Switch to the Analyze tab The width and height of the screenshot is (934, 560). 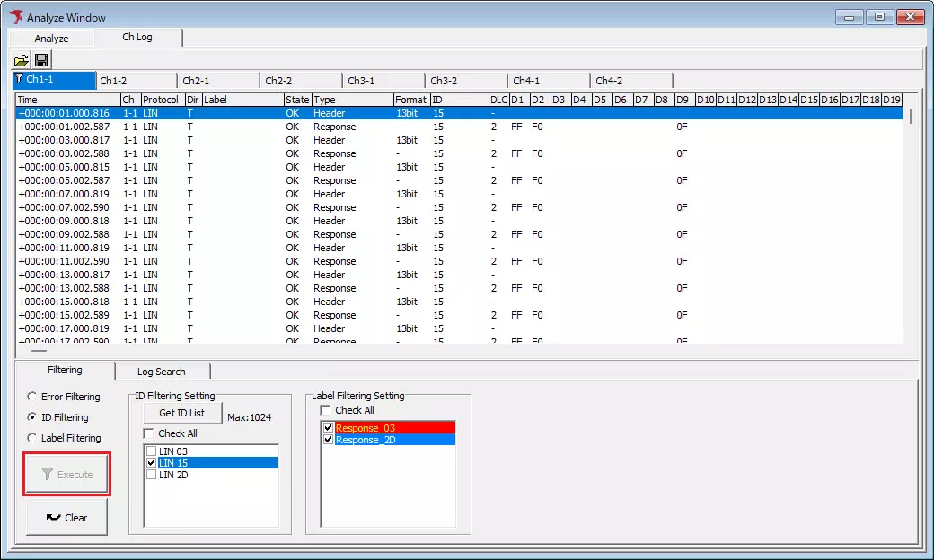(50, 38)
